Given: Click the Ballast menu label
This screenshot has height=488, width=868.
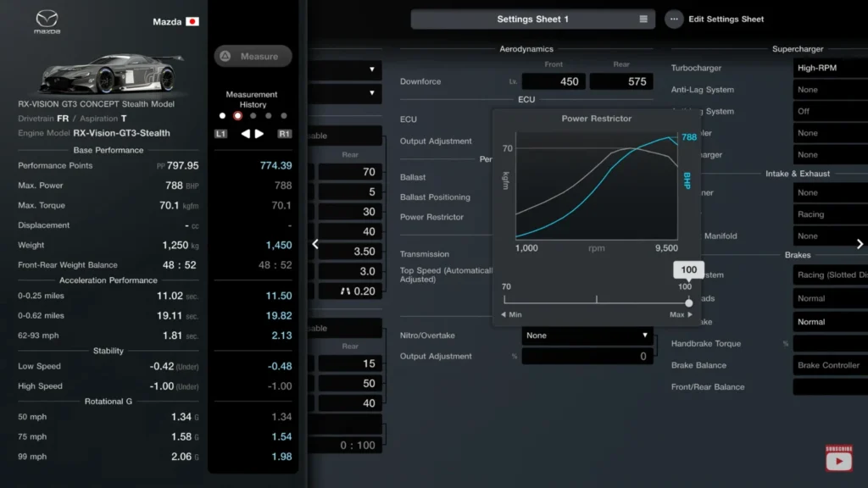Looking at the screenshot, I should (413, 177).
